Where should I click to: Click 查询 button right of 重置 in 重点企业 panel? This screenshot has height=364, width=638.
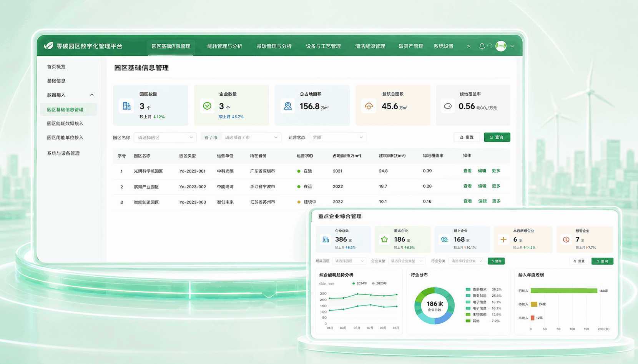click(602, 261)
